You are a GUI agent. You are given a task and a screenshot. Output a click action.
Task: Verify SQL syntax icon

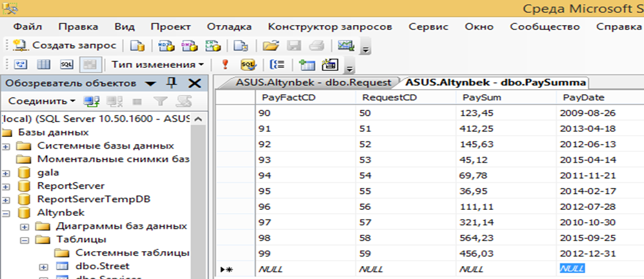pos(248,65)
